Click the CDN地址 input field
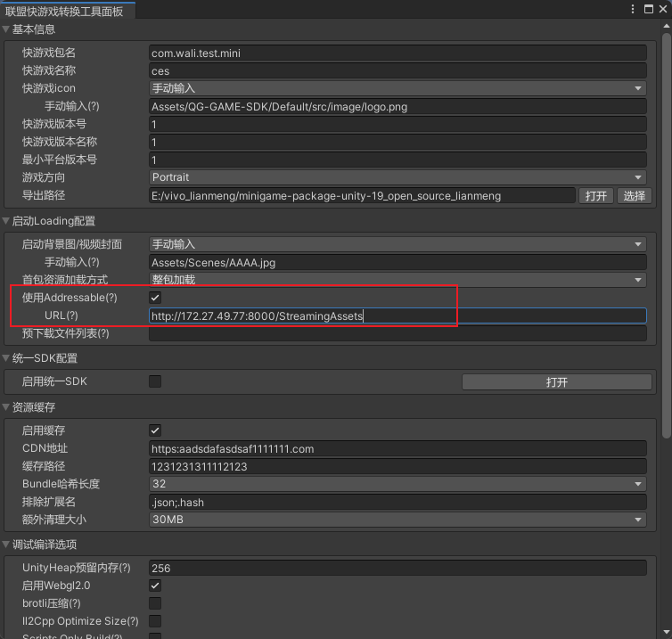Viewport: 672px width, 639px height. 397,448
